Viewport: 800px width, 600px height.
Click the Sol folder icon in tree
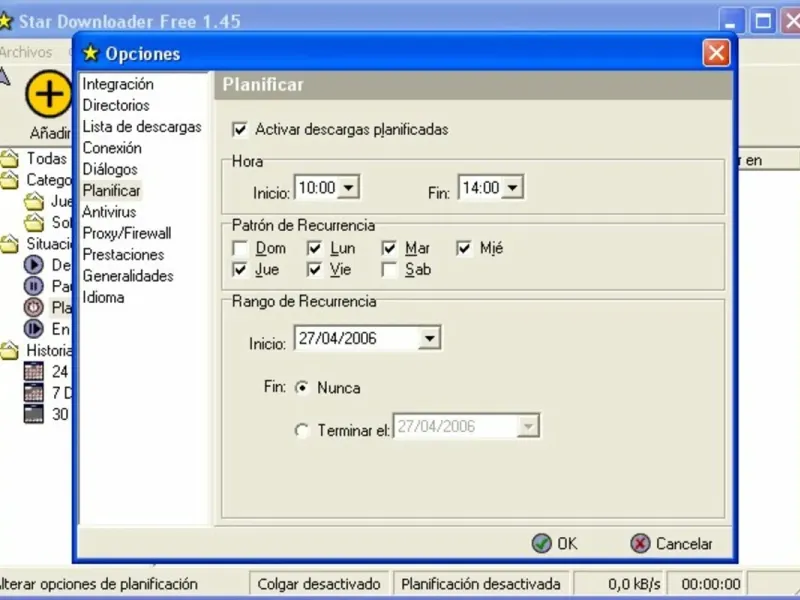pos(34,222)
